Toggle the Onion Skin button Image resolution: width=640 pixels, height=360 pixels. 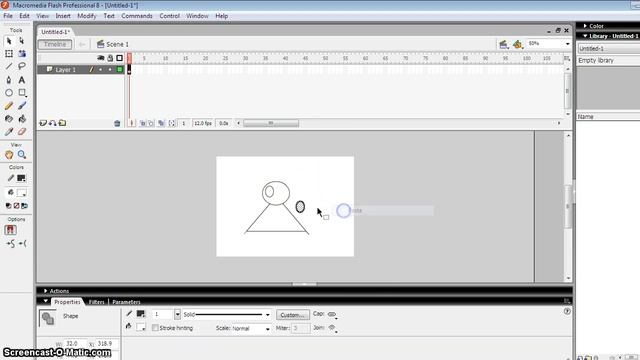point(142,123)
